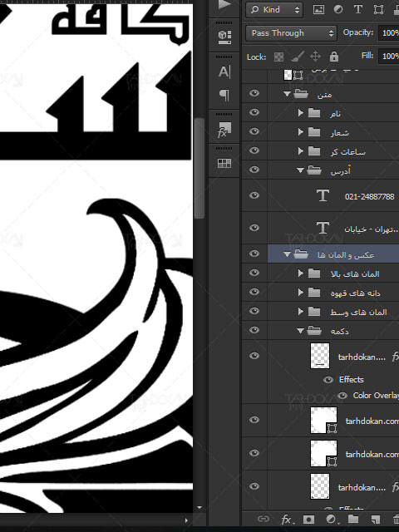Select the المان های وسط group row
This screenshot has height=532, width=399.
(333, 311)
